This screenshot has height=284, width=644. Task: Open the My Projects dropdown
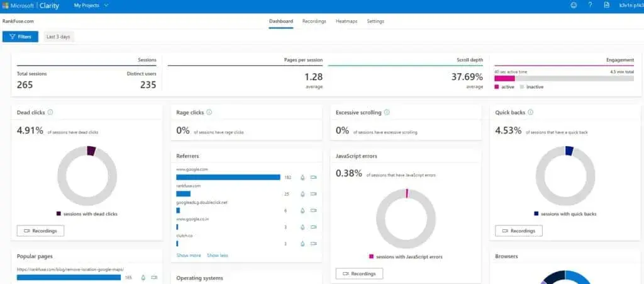coord(91,5)
